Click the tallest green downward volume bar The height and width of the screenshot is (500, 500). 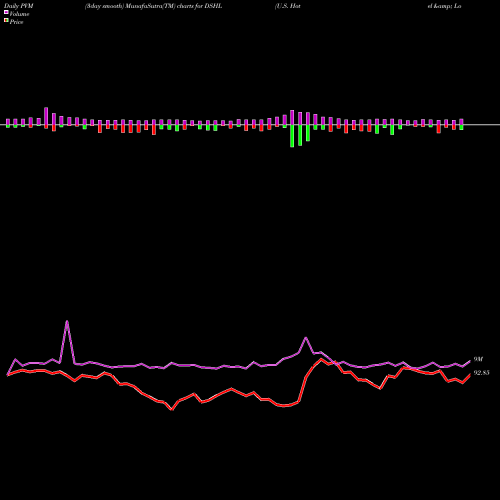pos(292,136)
